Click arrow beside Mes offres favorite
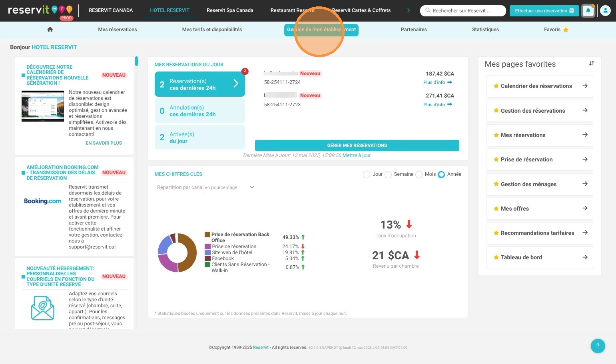Image resolution: width=616 pixels, height=364 pixels. 585,208
